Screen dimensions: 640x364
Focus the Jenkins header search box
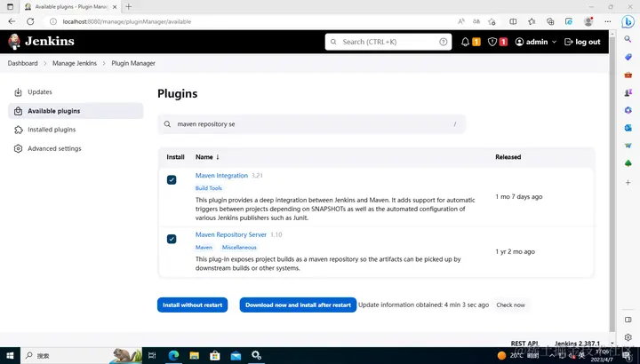(x=388, y=42)
